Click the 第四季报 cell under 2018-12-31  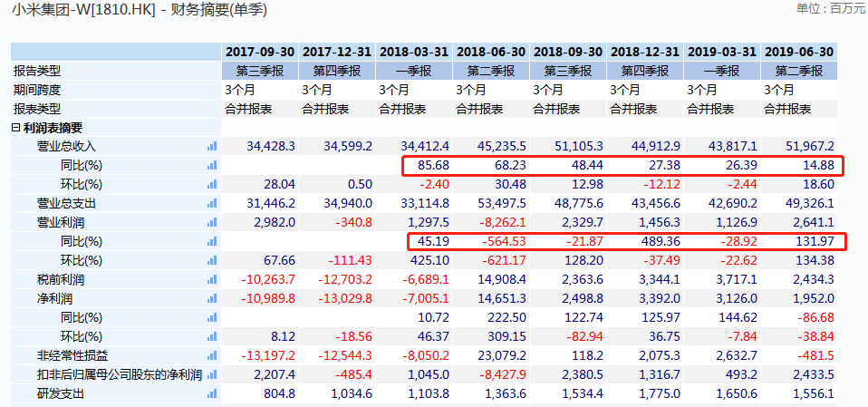[644, 71]
